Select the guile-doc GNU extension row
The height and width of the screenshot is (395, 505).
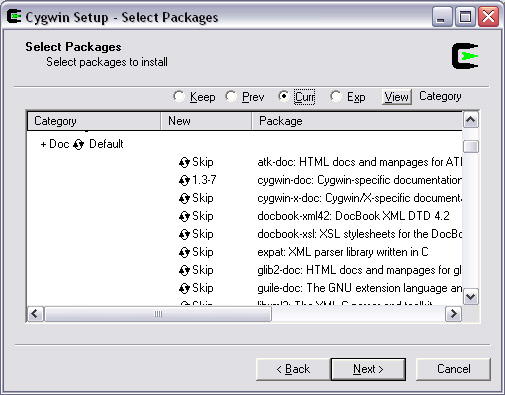pyautogui.click(x=360, y=288)
